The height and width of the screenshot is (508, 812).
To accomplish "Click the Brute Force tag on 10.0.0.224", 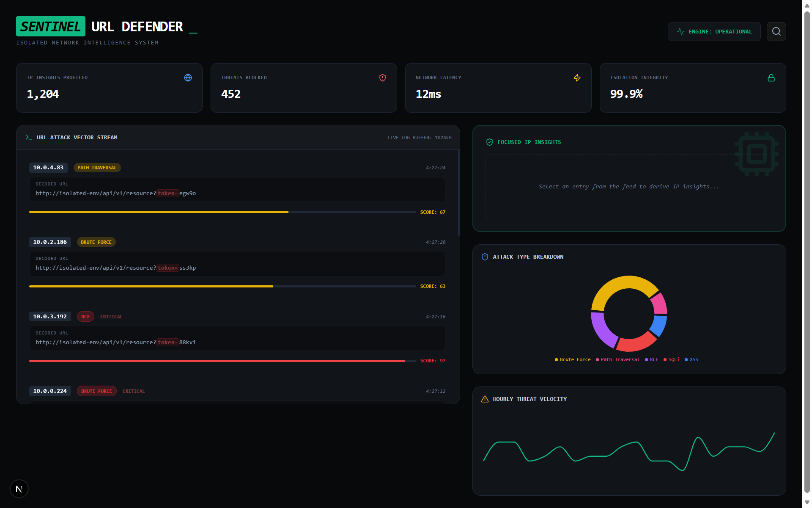I will click(96, 391).
